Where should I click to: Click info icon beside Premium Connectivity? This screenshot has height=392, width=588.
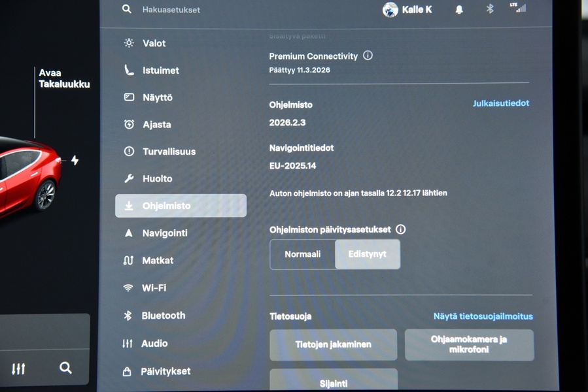pos(368,56)
